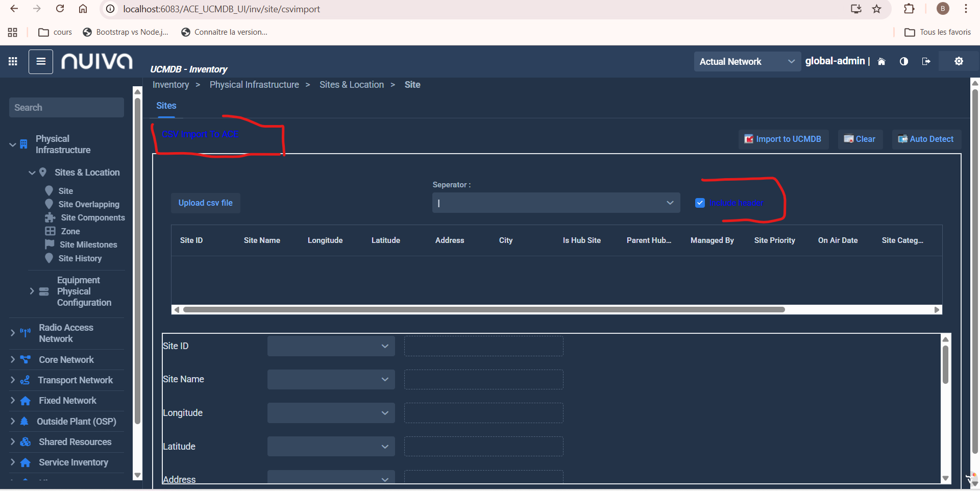Collapse the Sites & Location tree node

click(x=32, y=173)
